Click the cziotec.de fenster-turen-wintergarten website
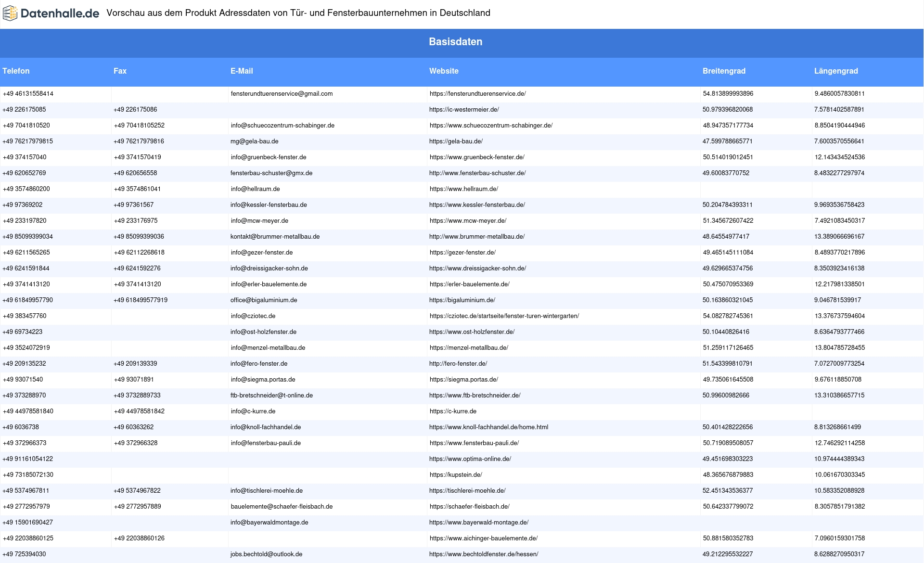The image size is (924, 563). pos(504,316)
